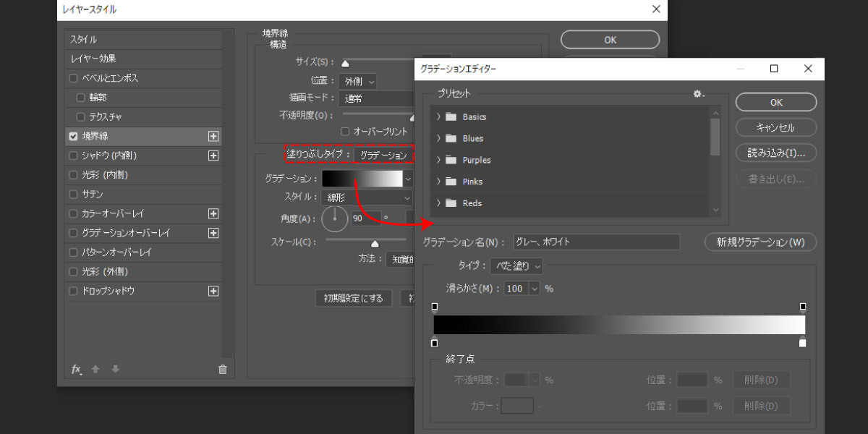
Task: Open the presets gear menu
Action: point(698,93)
